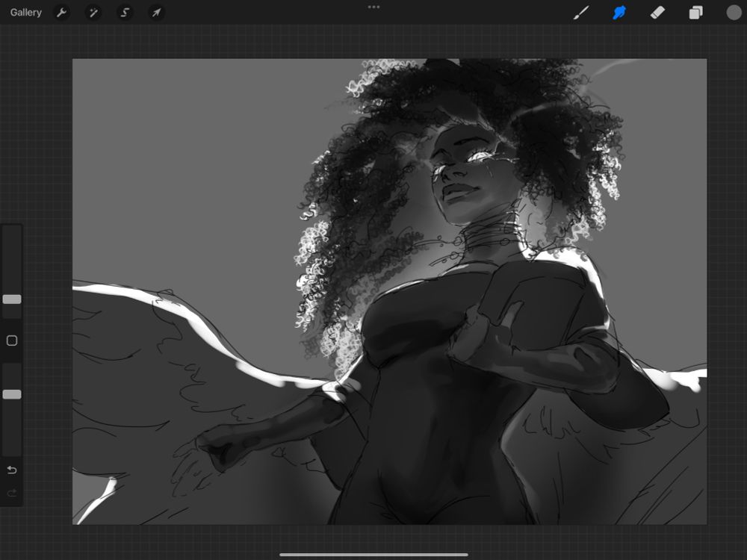
Task: Tap the home indicator bar
Action: click(x=374, y=554)
